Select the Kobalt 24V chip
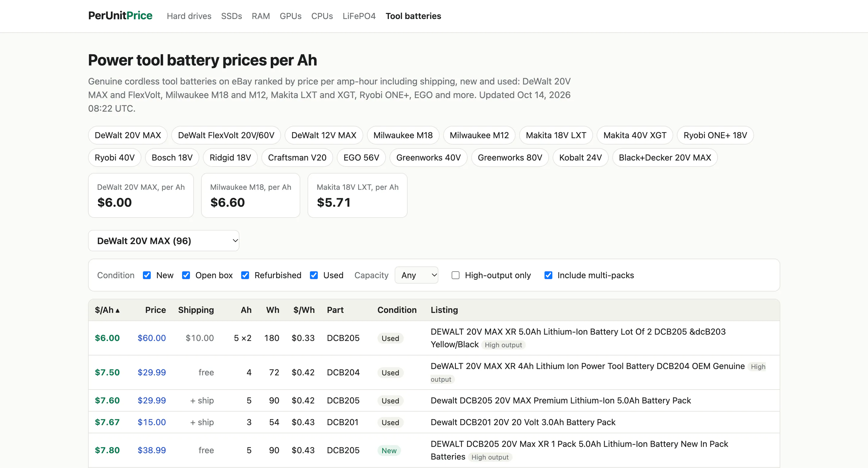This screenshot has height=468, width=868. coord(580,158)
